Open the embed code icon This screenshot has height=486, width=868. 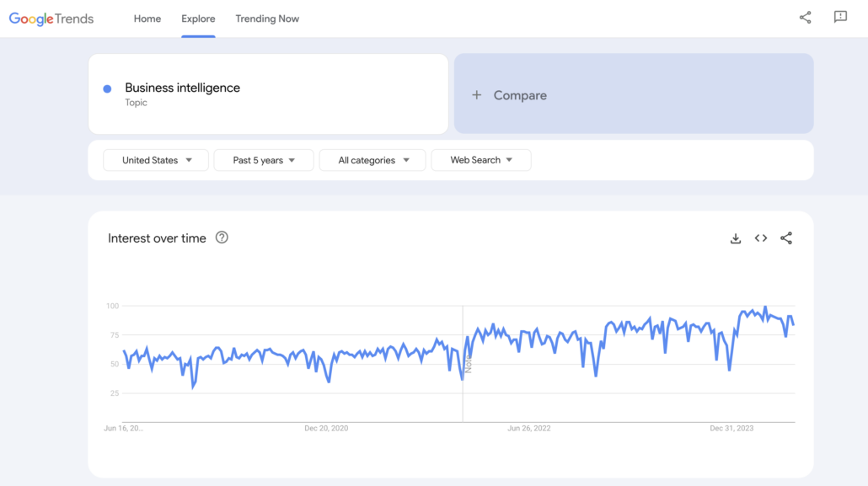[761, 238]
